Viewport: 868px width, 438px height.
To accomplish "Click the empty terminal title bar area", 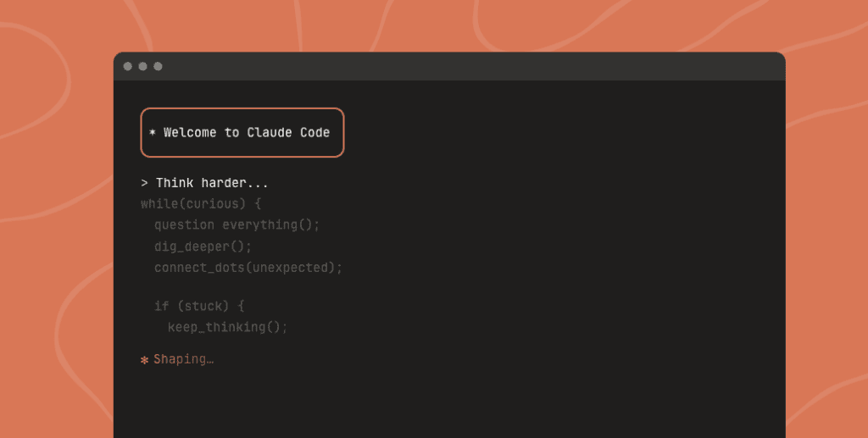I will 466,66.
